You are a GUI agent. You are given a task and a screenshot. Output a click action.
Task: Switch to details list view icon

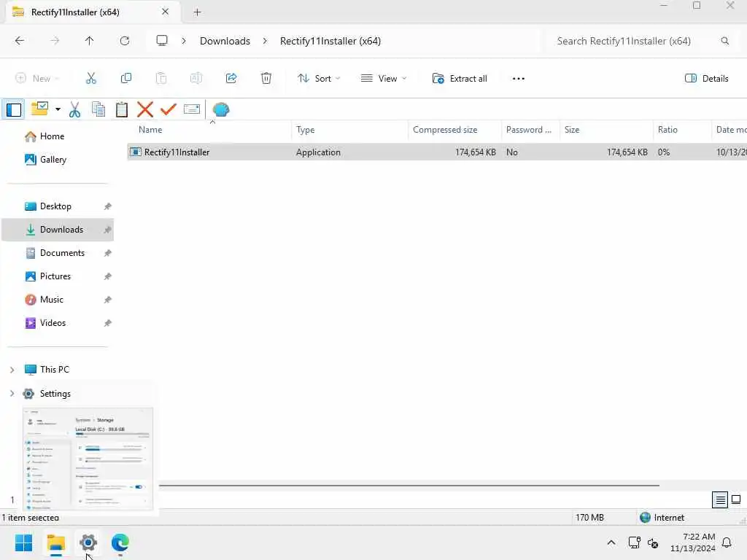point(720,499)
